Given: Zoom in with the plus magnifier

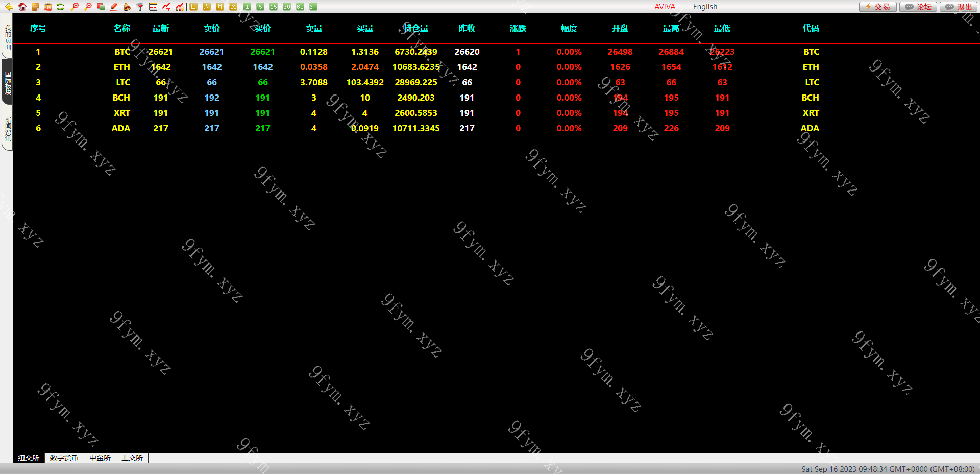Looking at the screenshot, I should click(75, 7).
